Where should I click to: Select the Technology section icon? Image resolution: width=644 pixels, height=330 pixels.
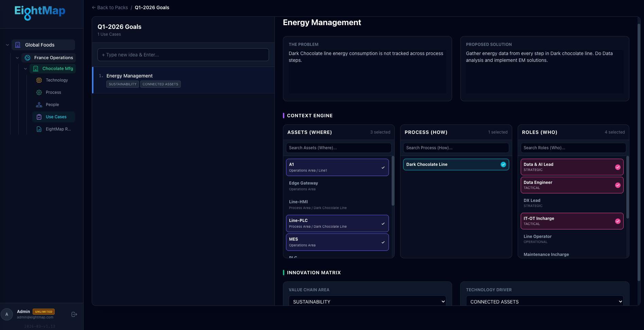click(x=39, y=80)
